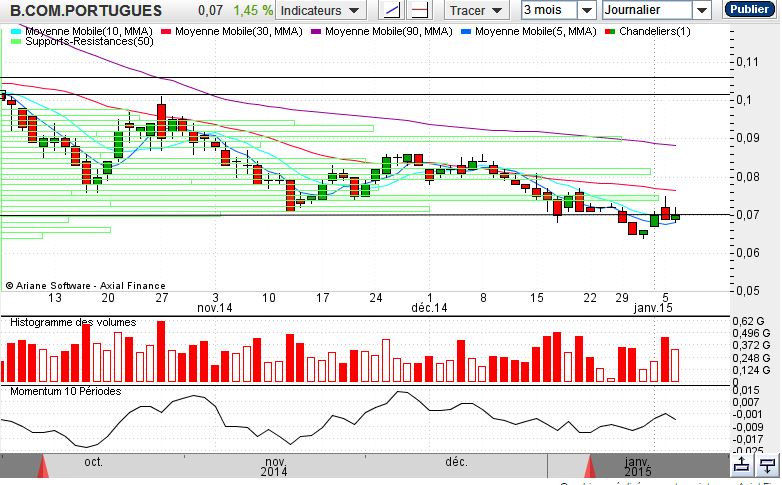Click the green Supports-Resistances(50) legend swatch
Image resolution: width=782 pixels, height=485 pixels.
[x=16, y=41]
